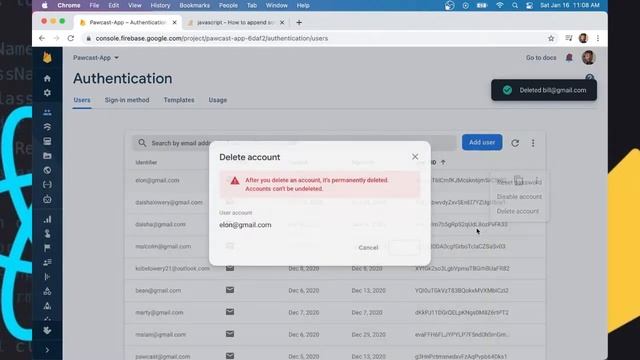Click the search by email field
The height and width of the screenshot is (360, 640).
pyautogui.click(x=294, y=143)
